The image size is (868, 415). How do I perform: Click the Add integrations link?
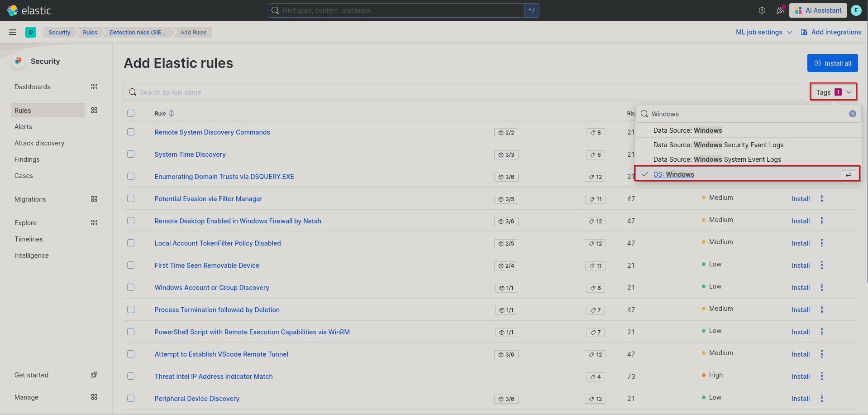(831, 32)
